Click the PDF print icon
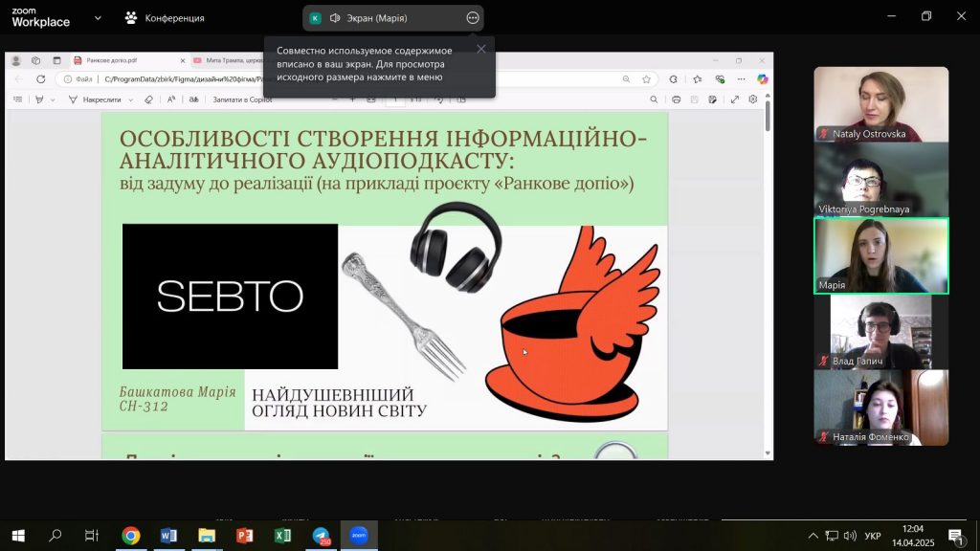The width and height of the screenshot is (980, 551). pos(677,99)
